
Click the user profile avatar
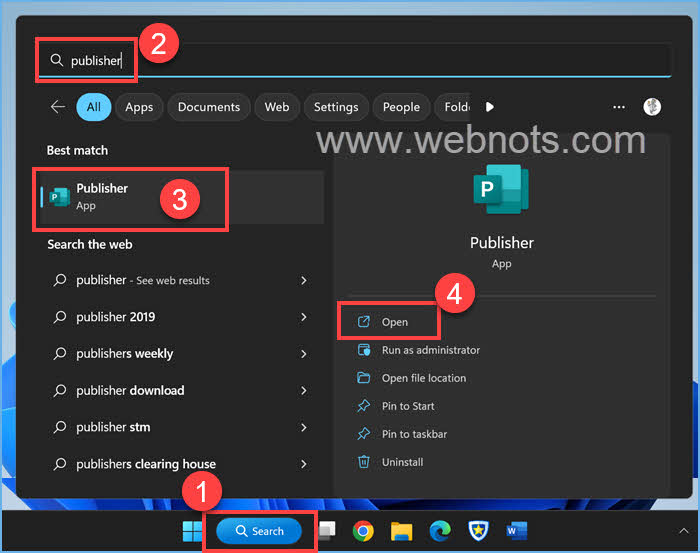652,107
